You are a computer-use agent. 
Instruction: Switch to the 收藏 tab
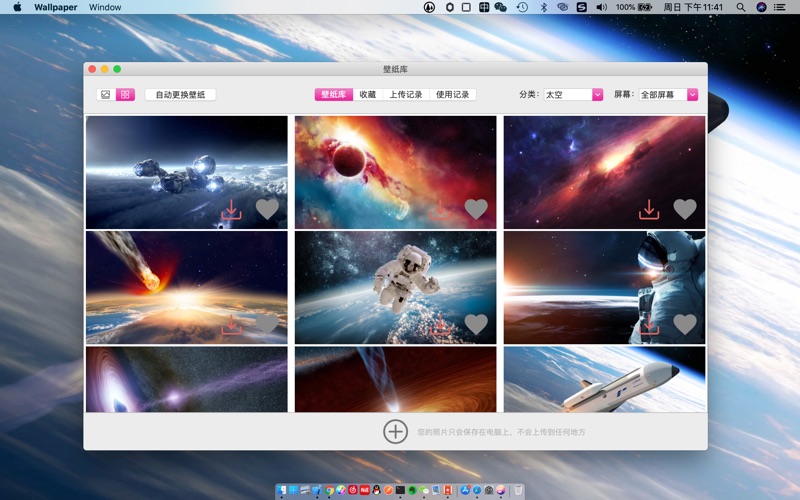click(x=367, y=95)
